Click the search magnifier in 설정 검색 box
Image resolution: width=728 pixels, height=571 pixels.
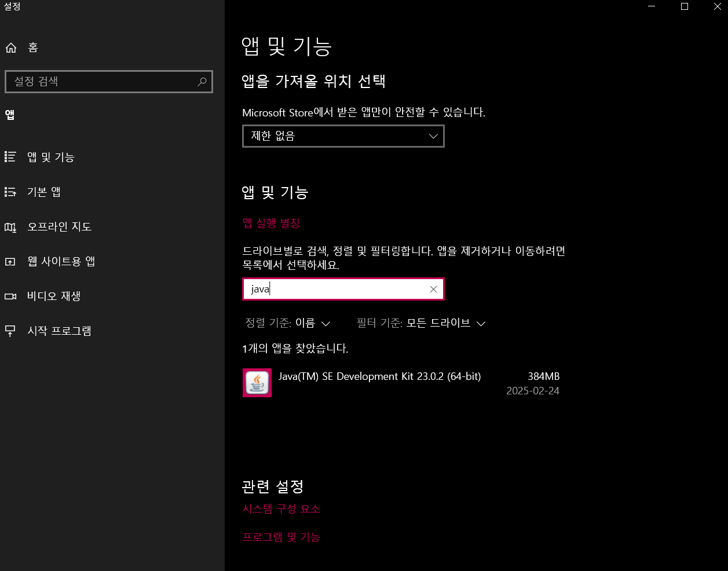(x=202, y=82)
